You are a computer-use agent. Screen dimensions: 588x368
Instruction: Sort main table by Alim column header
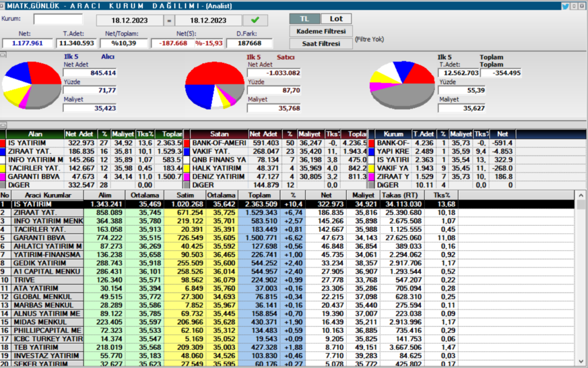click(105, 195)
